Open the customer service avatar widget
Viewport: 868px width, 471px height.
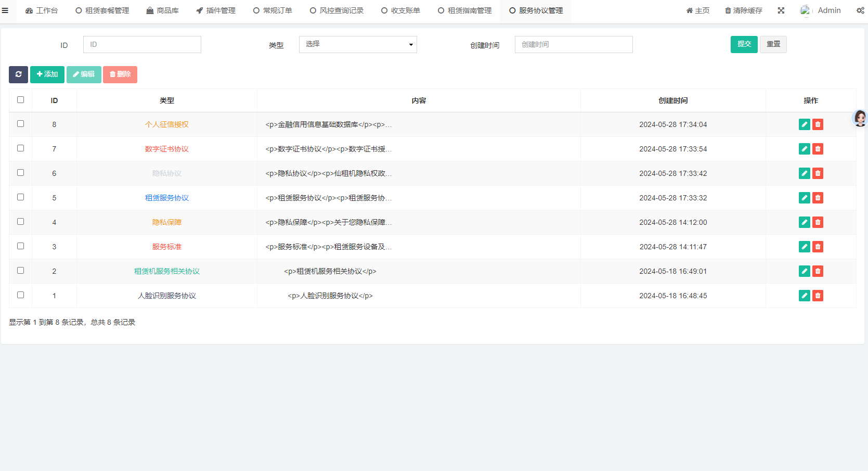pos(860,118)
